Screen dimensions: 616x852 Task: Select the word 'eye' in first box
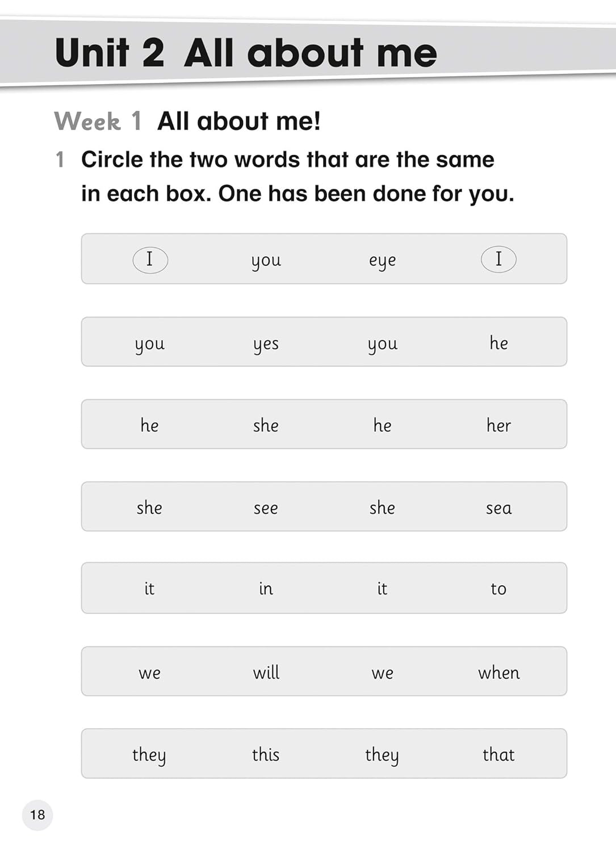click(x=382, y=261)
